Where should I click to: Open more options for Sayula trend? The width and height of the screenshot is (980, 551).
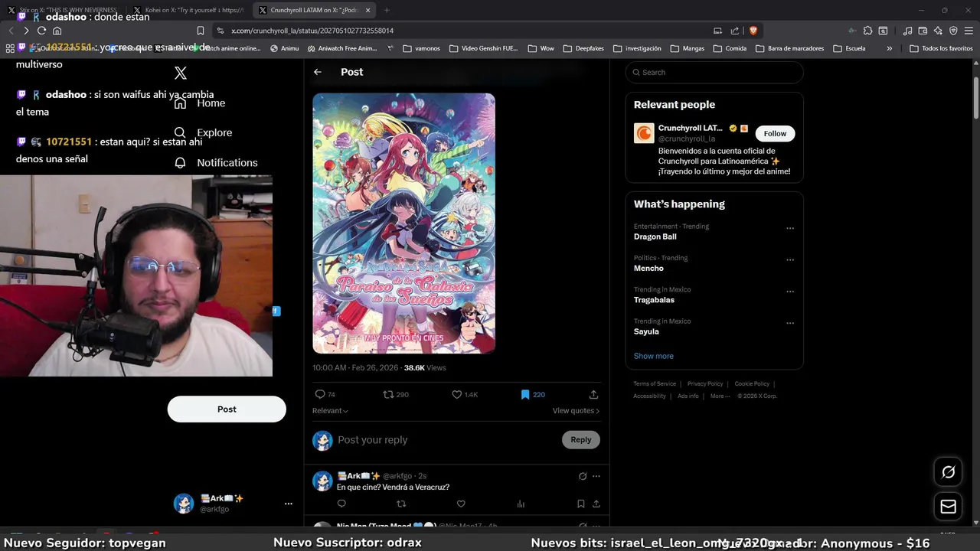point(790,323)
